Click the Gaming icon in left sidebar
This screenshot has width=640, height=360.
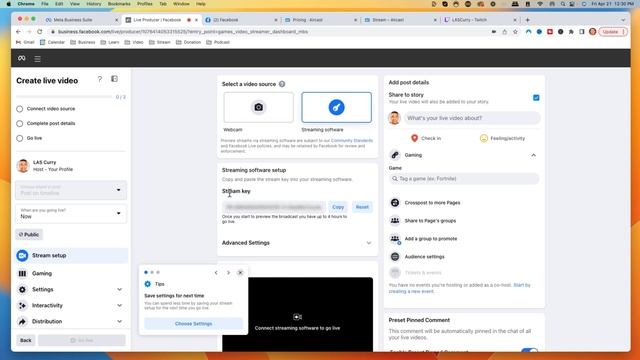click(22, 273)
